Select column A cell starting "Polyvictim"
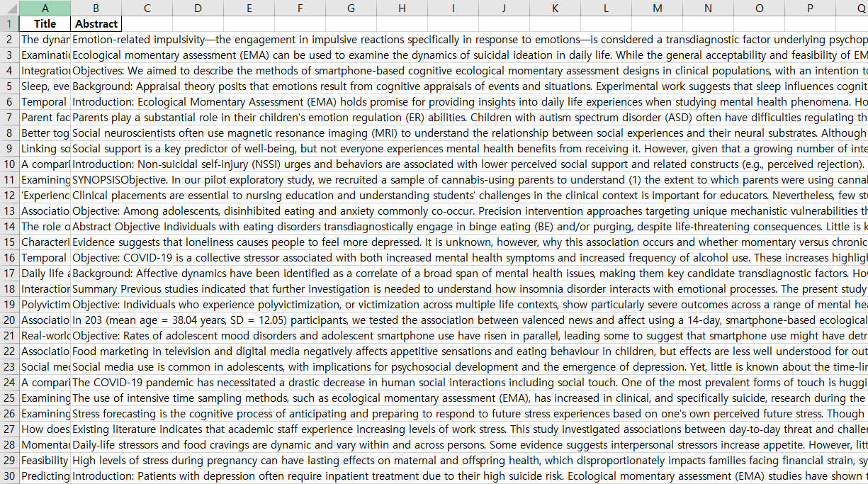Screen dimensions: 868x484 [x=45, y=304]
